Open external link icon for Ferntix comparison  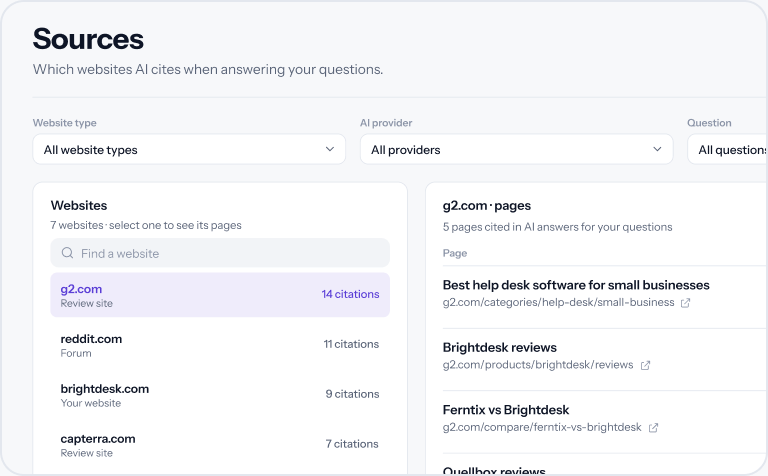point(653,428)
